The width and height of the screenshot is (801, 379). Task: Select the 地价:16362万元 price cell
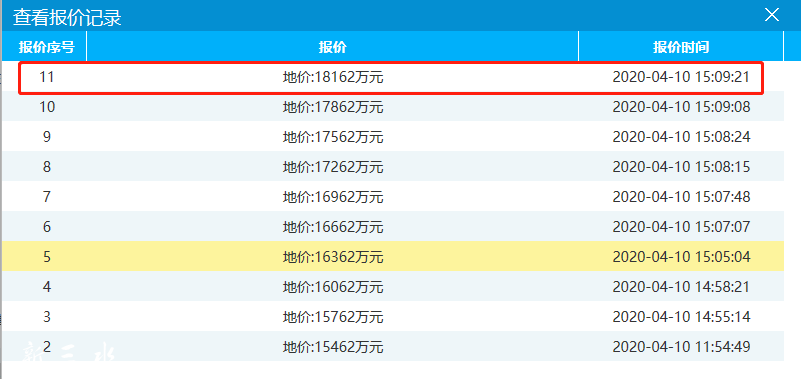tap(333, 257)
